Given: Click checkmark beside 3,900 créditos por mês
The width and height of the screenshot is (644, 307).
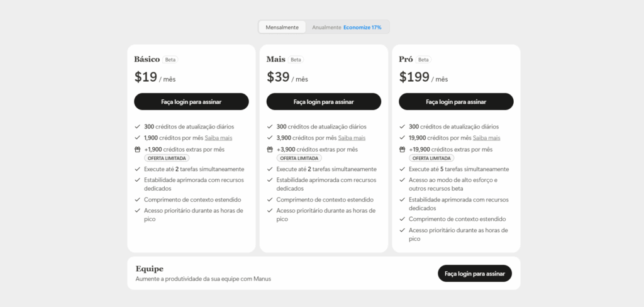Looking at the screenshot, I should click(269, 138).
